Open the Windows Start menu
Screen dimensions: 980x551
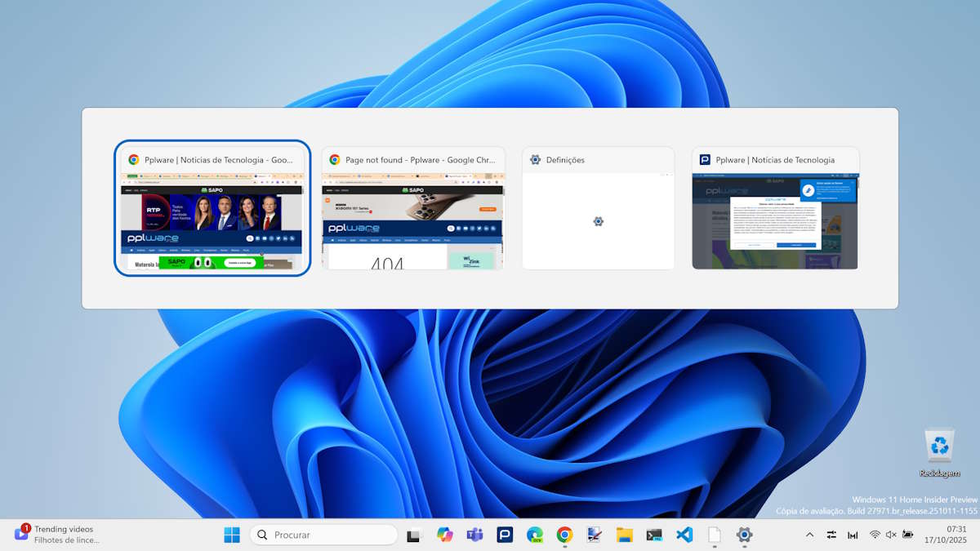tap(232, 535)
